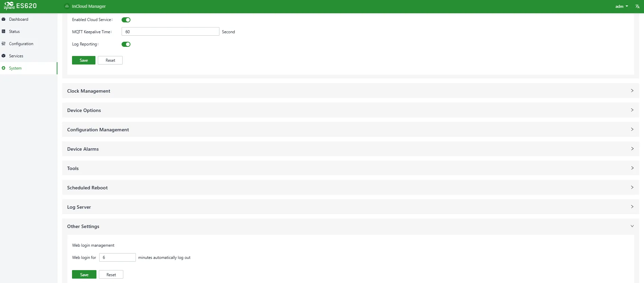Click the Status sidebar icon
The image size is (644, 283).
click(x=3, y=32)
